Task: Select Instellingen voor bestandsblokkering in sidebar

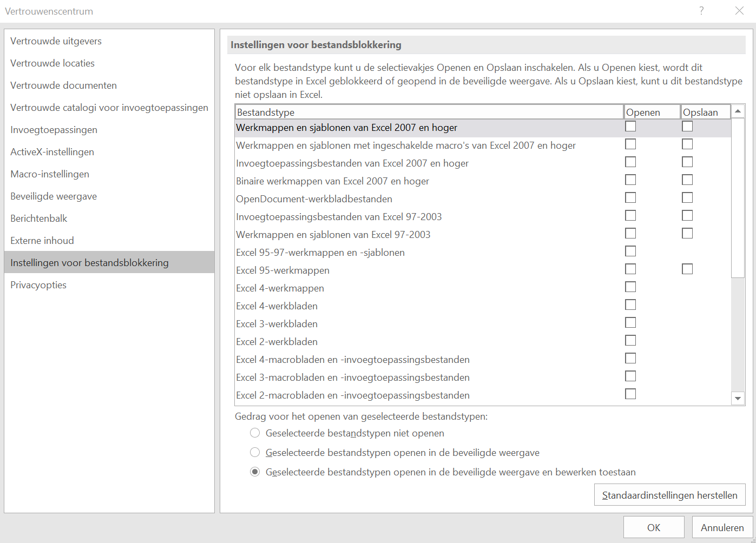Action: pyautogui.click(x=109, y=263)
